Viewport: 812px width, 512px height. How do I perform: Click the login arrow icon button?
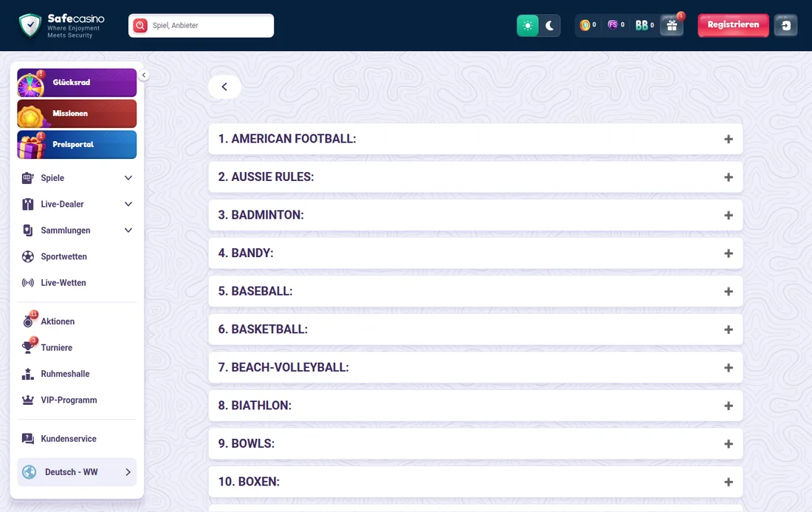click(x=785, y=25)
